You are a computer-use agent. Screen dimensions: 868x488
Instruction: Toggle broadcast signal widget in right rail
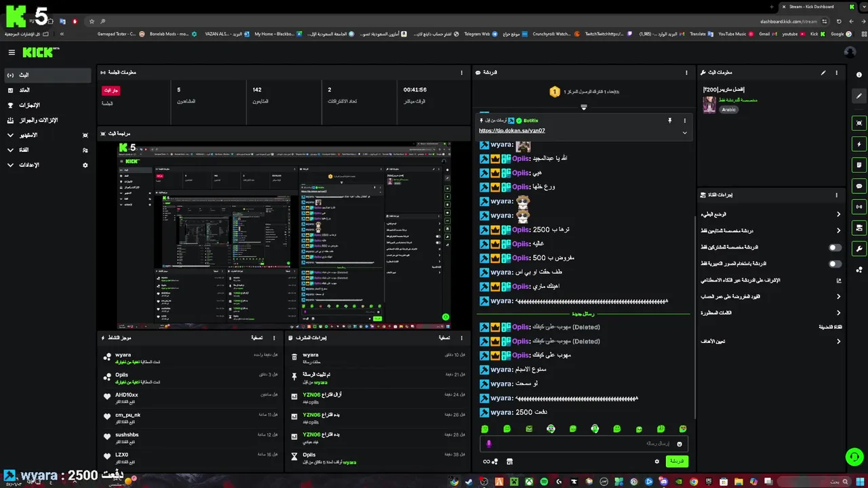(x=859, y=207)
